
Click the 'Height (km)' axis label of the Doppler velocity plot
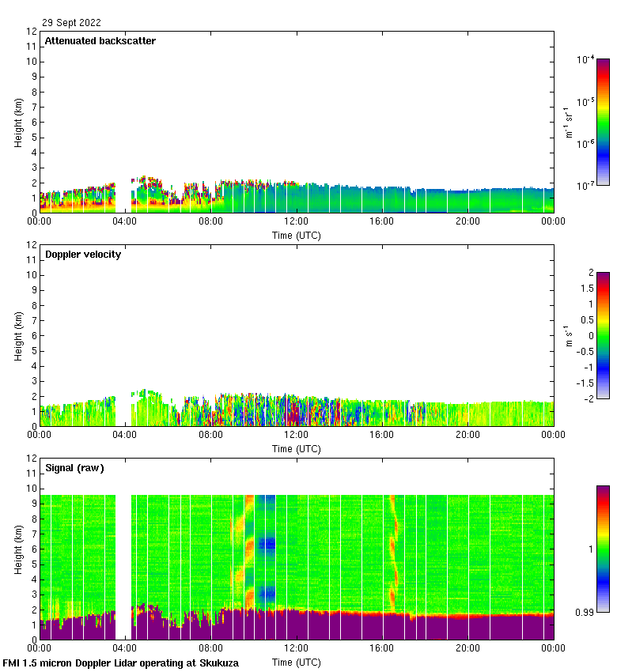click(19, 336)
